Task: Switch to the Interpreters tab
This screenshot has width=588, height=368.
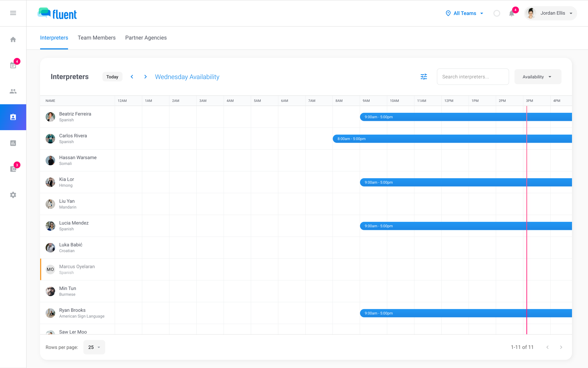Action: (x=54, y=38)
